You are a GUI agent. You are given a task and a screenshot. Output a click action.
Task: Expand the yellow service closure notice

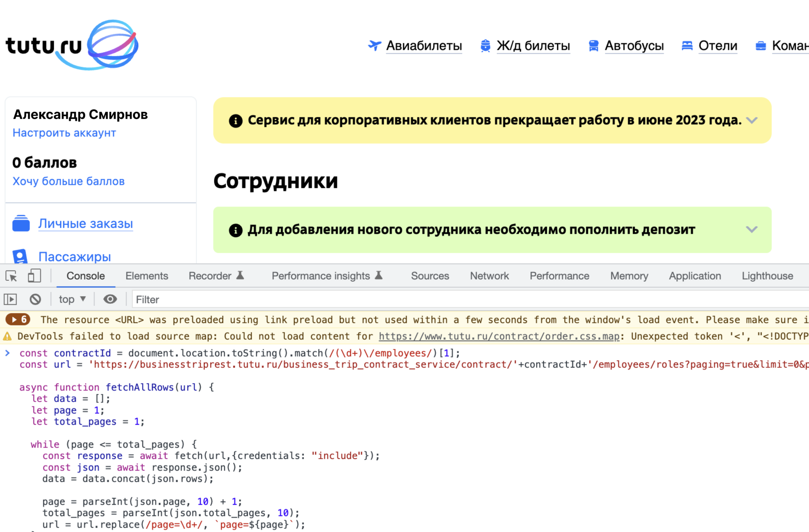(752, 120)
